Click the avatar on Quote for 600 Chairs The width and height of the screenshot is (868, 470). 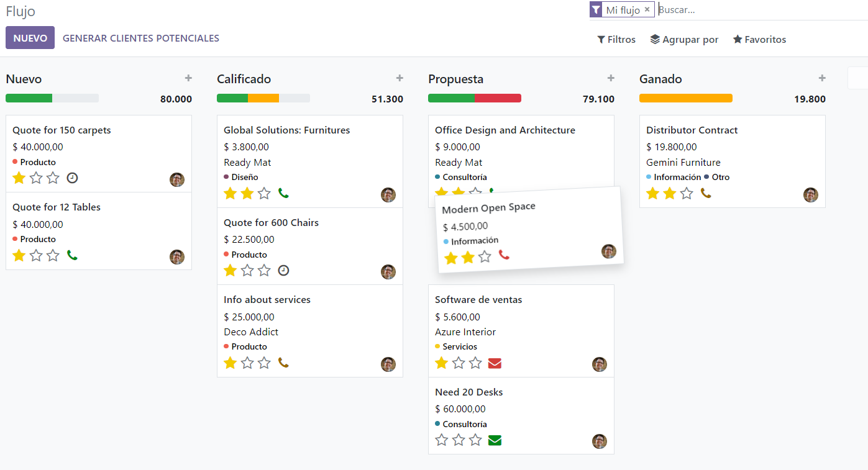pyautogui.click(x=388, y=272)
